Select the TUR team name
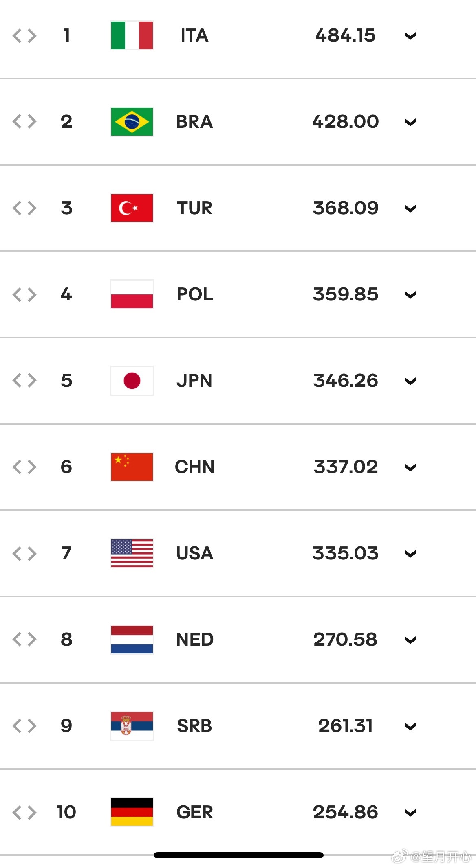 pos(195,208)
